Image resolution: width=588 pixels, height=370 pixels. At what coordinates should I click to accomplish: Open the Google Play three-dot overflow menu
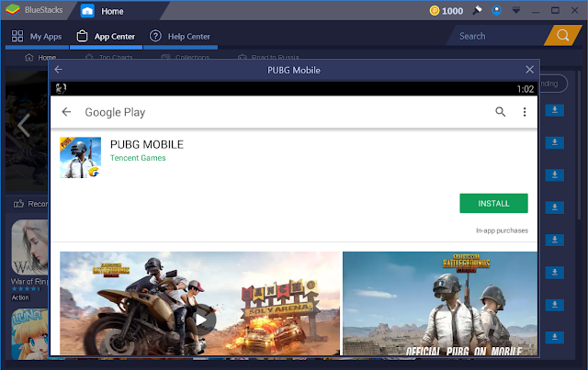tap(525, 112)
